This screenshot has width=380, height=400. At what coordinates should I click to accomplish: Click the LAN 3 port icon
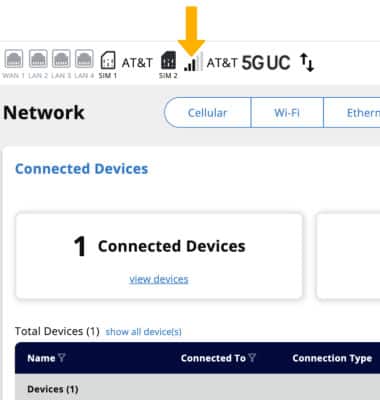[x=61, y=59]
